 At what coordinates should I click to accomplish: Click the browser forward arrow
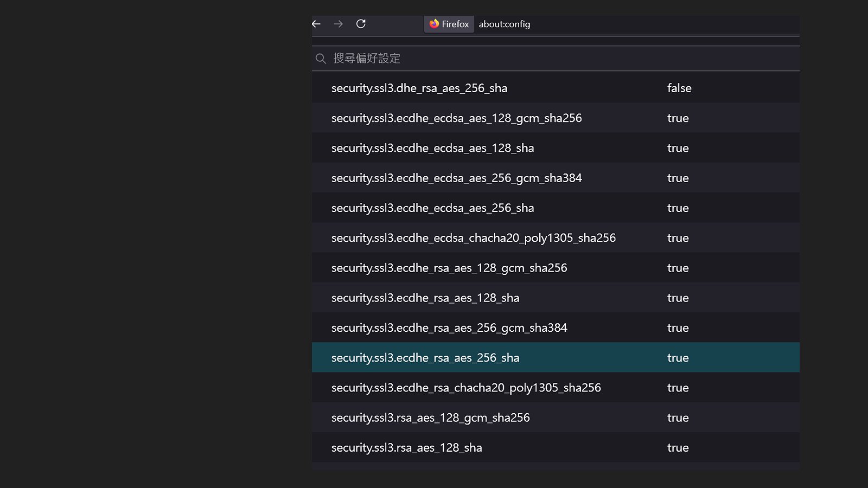[339, 24]
